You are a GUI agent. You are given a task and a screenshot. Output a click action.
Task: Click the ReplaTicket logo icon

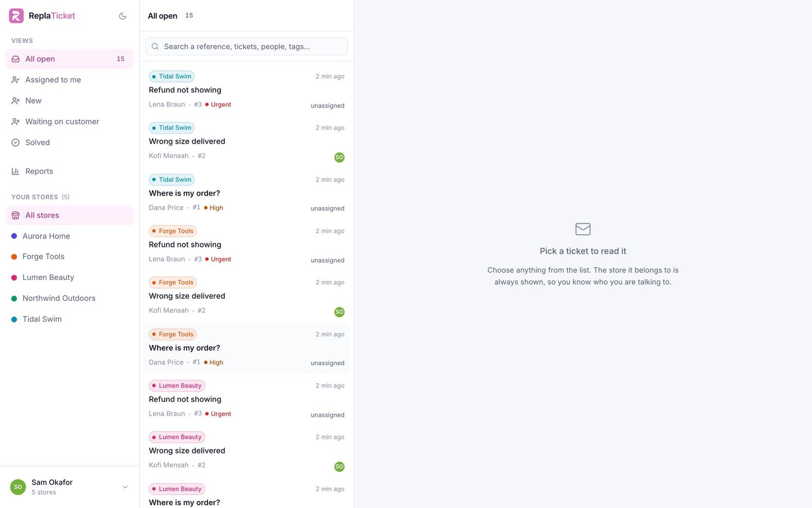(16, 16)
